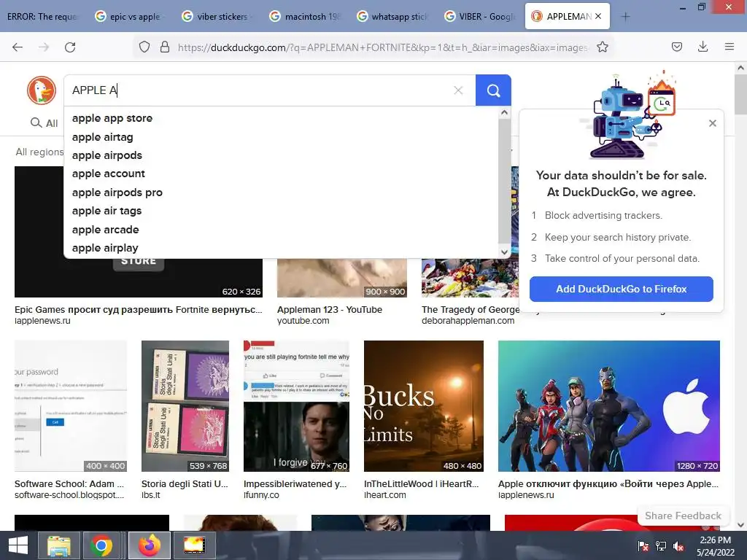Open Bucks No Limits thumbnail
The height and width of the screenshot is (560, 747).
[x=424, y=405]
